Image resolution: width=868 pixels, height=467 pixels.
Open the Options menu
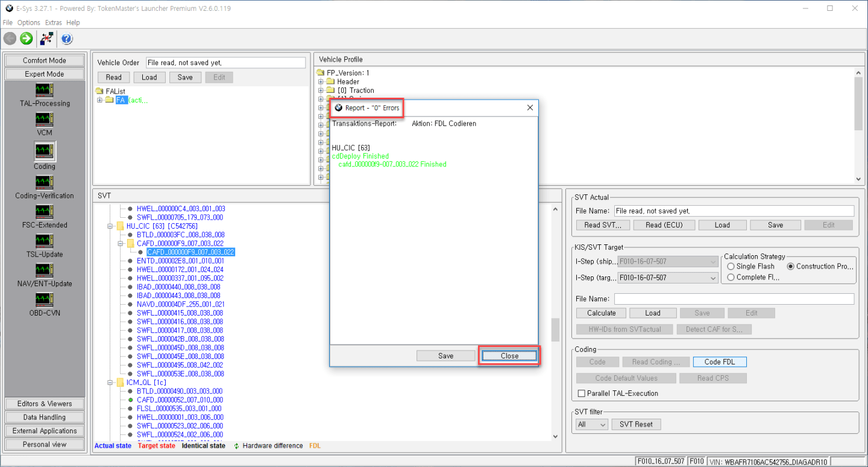point(29,22)
